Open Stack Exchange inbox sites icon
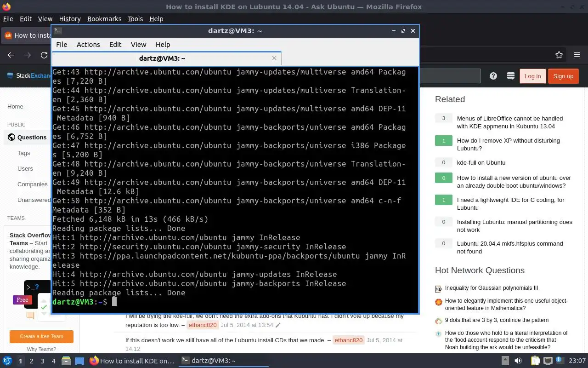This screenshot has width=588, height=368. click(x=510, y=76)
